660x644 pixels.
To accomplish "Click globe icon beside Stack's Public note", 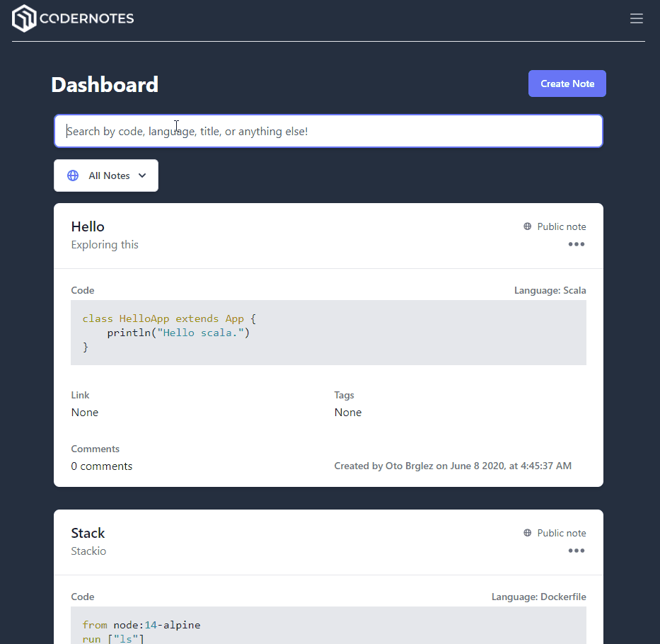I will (x=528, y=533).
